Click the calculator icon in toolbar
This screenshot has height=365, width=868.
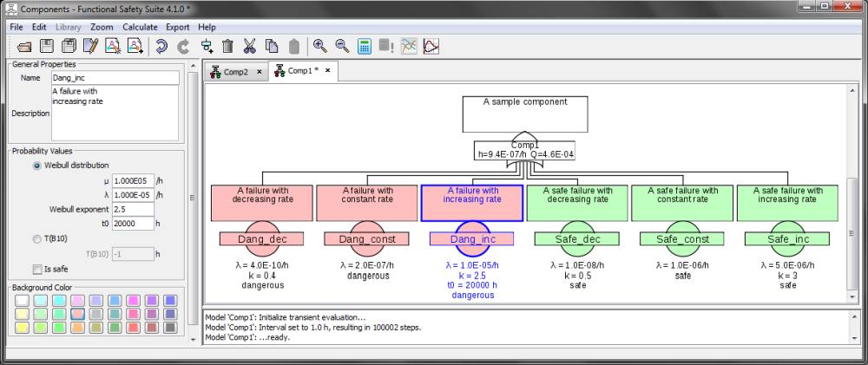(x=365, y=47)
